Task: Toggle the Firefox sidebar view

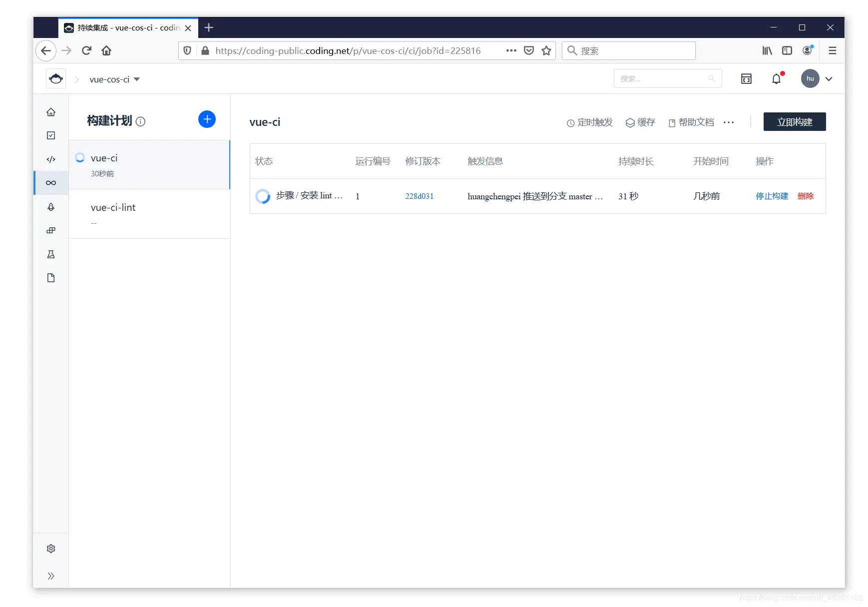Action: (787, 50)
